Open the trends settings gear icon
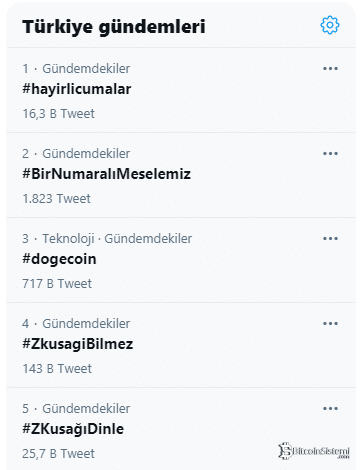The width and height of the screenshot is (360, 470). 330,25
